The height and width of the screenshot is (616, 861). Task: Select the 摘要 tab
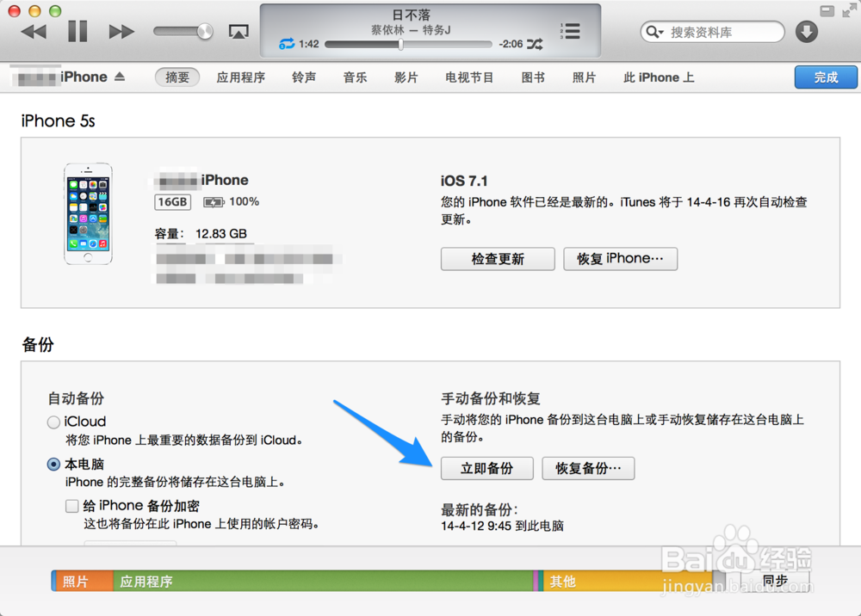click(177, 77)
